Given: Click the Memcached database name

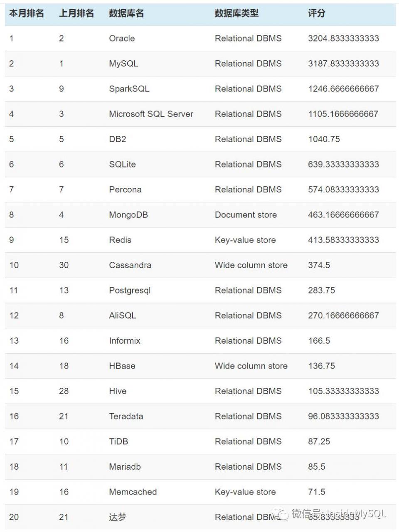Looking at the screenshot, I should (133, 492).
